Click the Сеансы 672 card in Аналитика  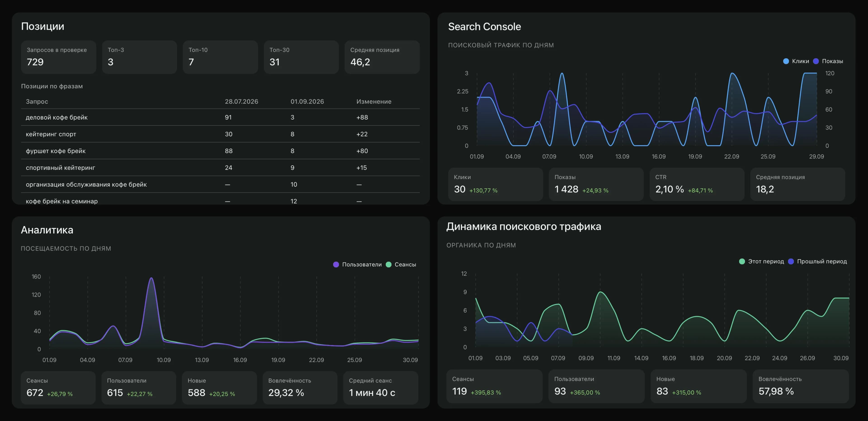[58, 388]
